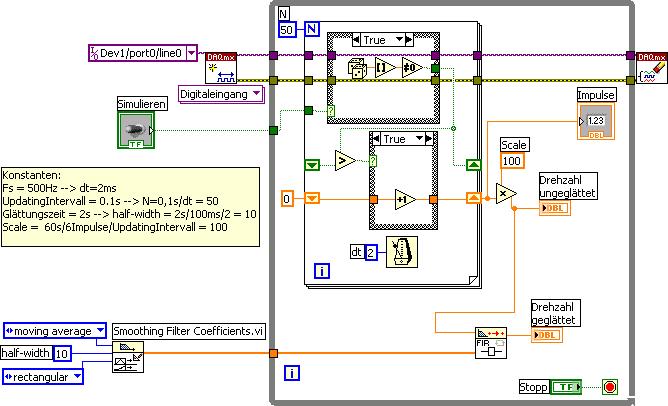Click the Impulse numeric indicator terminal
The width and height of the screenshot is (668, 406).
[596, 121]
